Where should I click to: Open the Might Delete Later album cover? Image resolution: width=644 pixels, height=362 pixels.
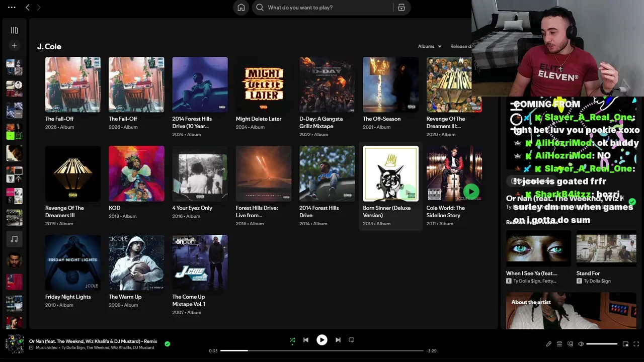coord(264,84)
